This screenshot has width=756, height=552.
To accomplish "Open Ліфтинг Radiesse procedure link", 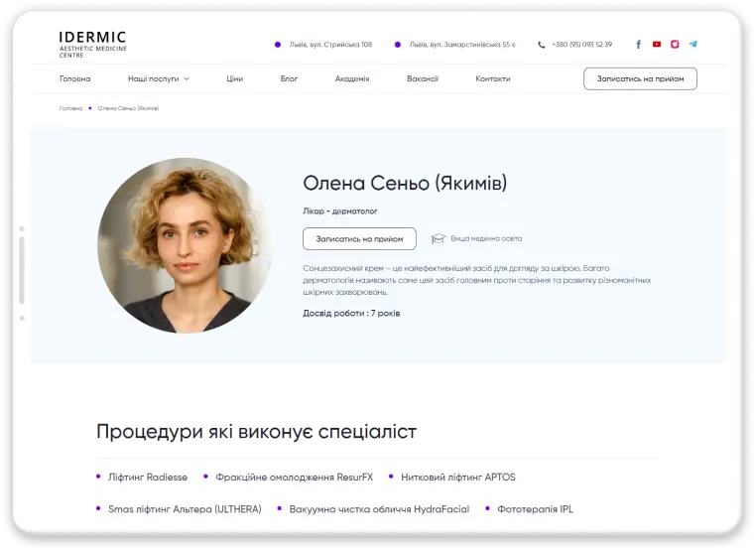I will (148, 477).
